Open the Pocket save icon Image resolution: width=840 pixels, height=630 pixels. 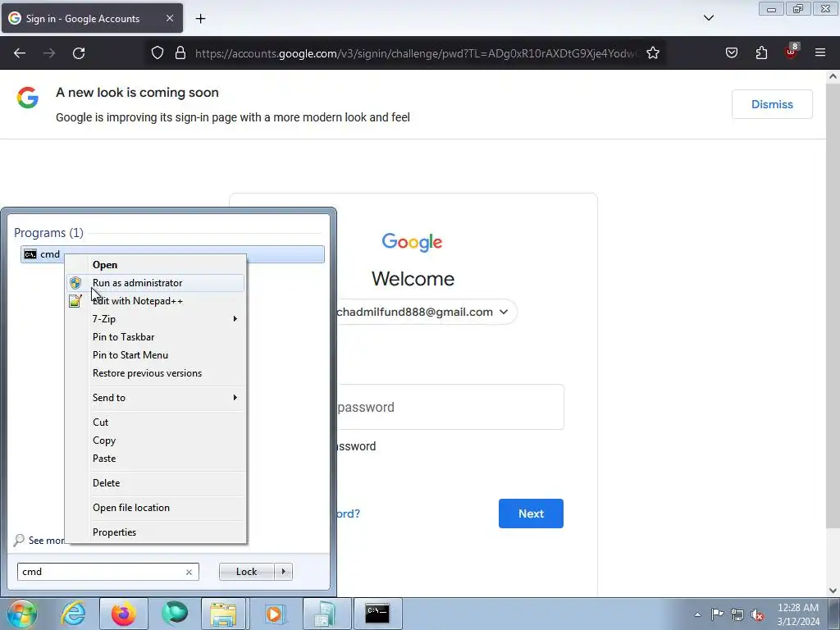731,53
